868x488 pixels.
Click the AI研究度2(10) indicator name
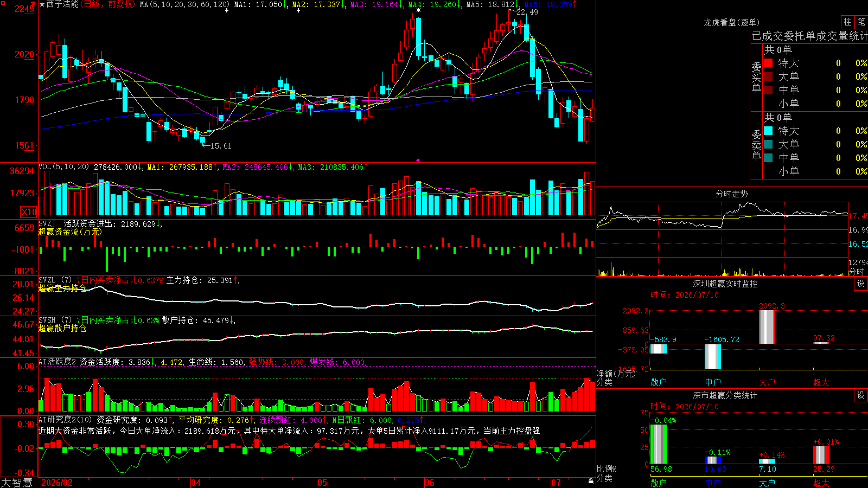pos(65,420)
